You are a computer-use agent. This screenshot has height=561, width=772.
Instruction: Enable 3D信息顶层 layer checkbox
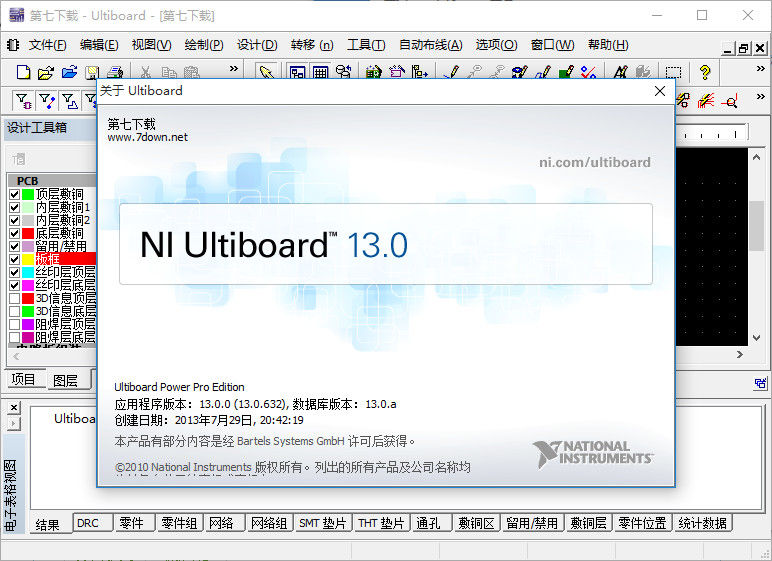(14, 298)
